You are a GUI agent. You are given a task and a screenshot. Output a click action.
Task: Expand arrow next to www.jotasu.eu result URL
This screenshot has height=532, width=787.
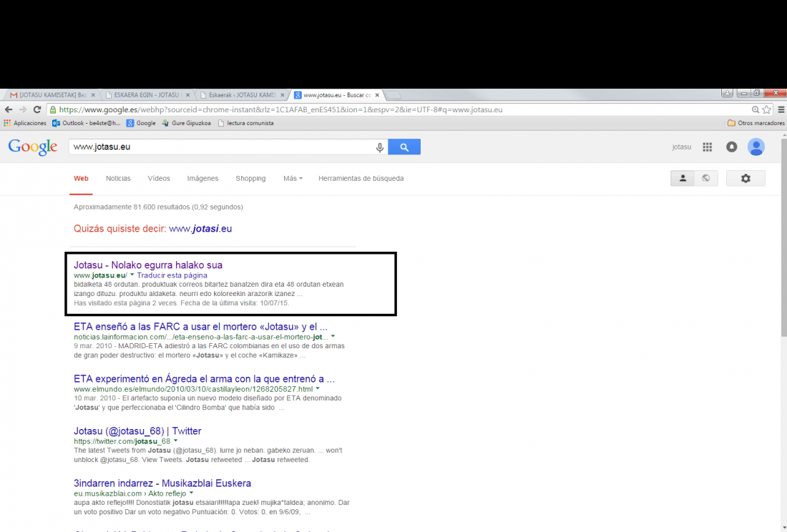click(x=132, y=275)
